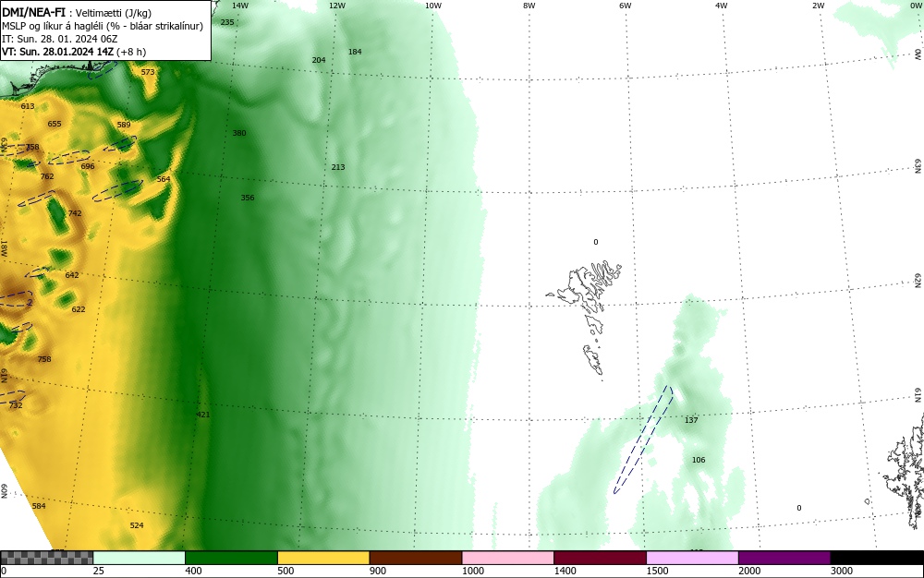Image resolution: width=924 pixels, height=578 pixels.
Task: Pick the dark green 400–500 legend swatch
Action: tap(231, 558)
